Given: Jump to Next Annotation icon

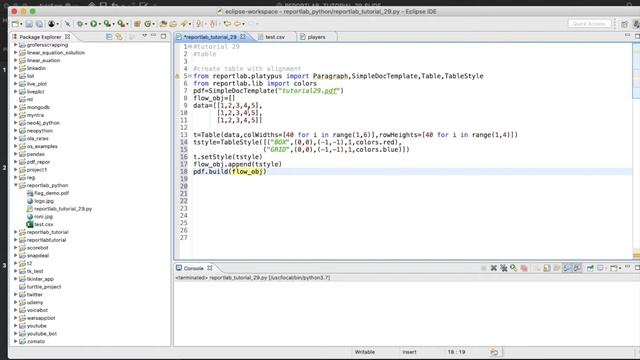Looking at the screenshot, I should pyautogui.click(x=200, y=24).
